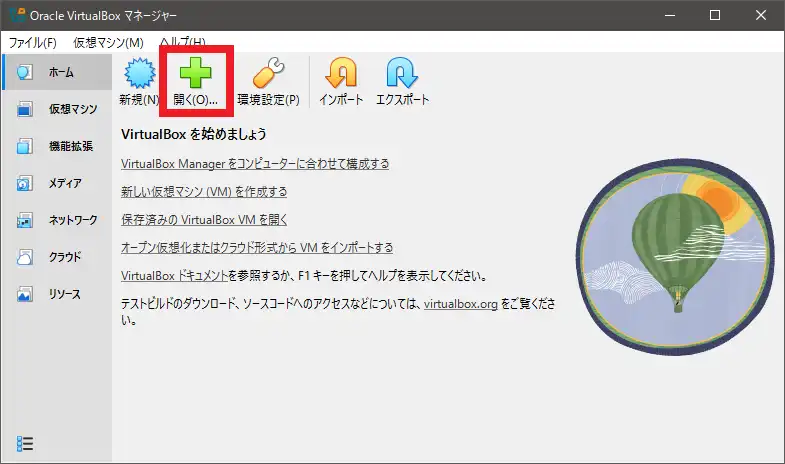Select the クラウド sidebar item

[x=57, y=257]
